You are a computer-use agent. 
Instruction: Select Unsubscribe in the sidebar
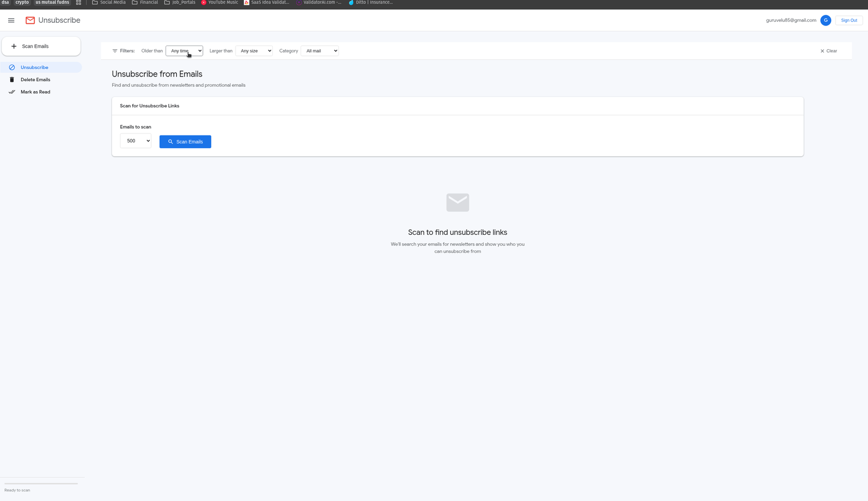coord(41,67)
